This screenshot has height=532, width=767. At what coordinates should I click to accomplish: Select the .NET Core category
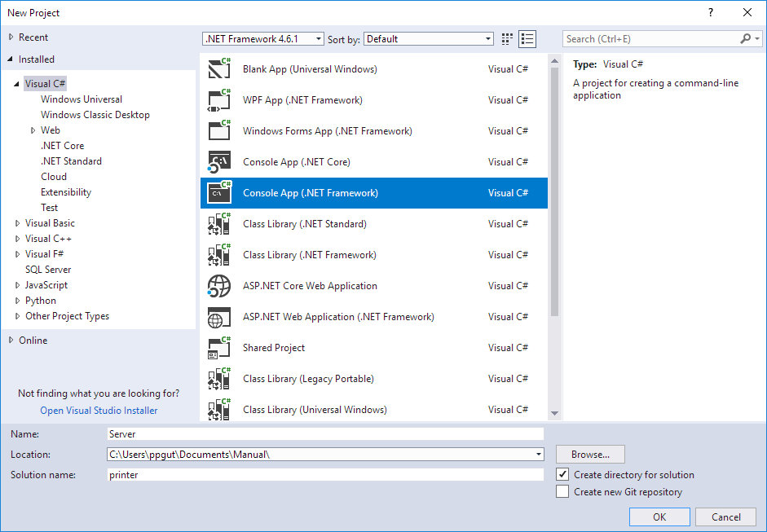(63, 146)
